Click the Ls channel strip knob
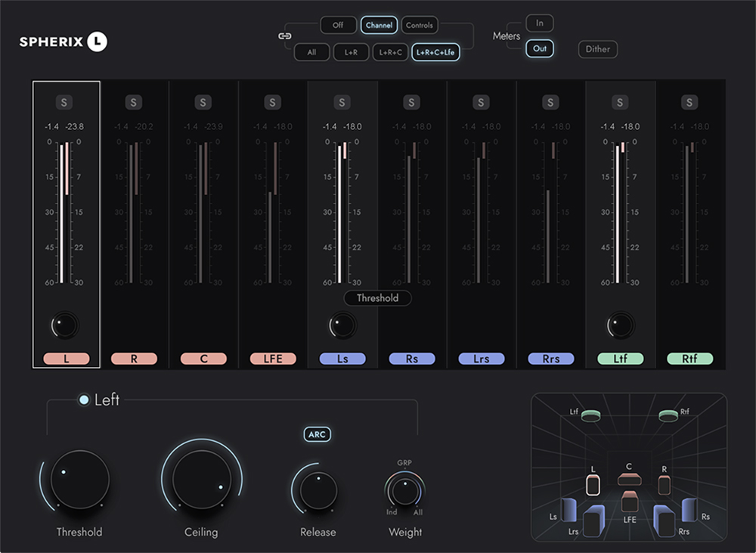This screenshot has width=756, height=553. coord(342,325)
